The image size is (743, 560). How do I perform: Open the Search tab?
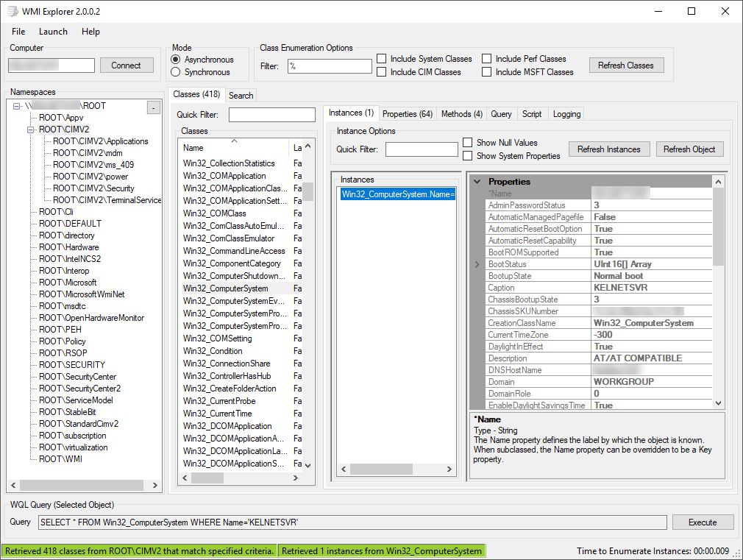click(241, 95)
